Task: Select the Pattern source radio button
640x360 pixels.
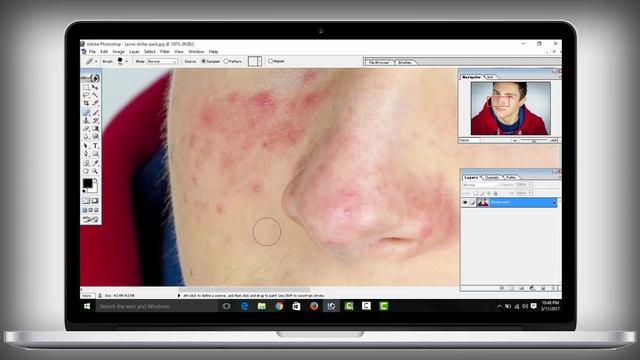Action: click(x=226, y=61)
